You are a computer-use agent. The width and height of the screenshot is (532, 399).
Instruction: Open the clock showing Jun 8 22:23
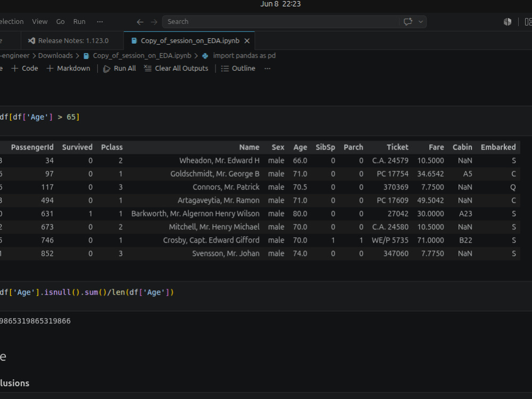pyautogui.click(x=280, y=4)
